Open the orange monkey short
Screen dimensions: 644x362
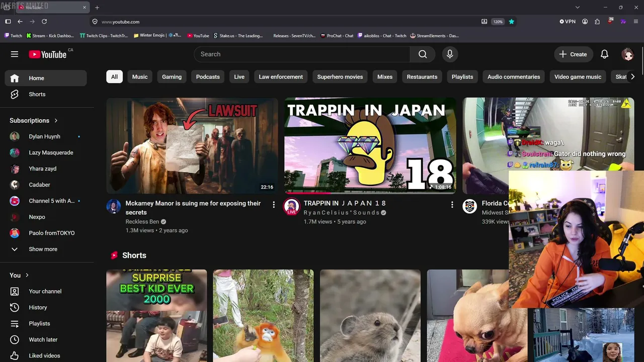tap(263, 316)
